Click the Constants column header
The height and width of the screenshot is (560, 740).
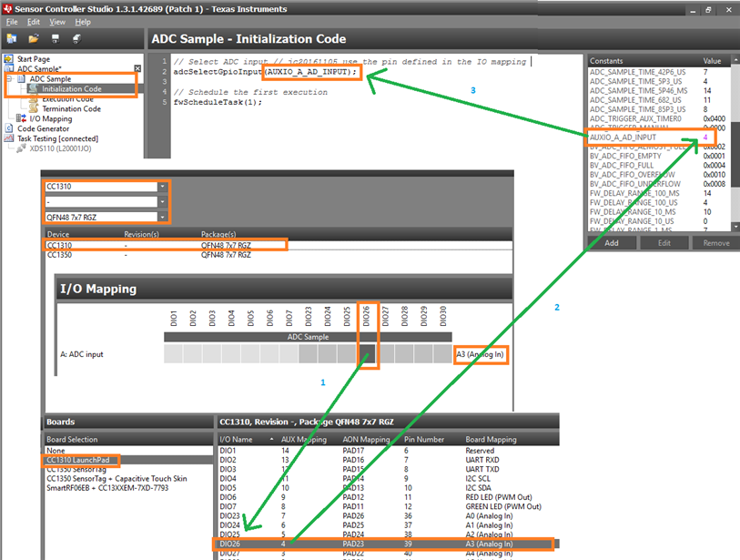644,61
